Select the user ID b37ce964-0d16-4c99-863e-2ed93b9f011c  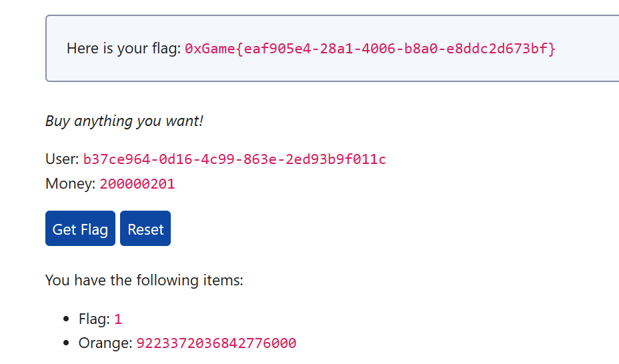(x=235, y=159)
